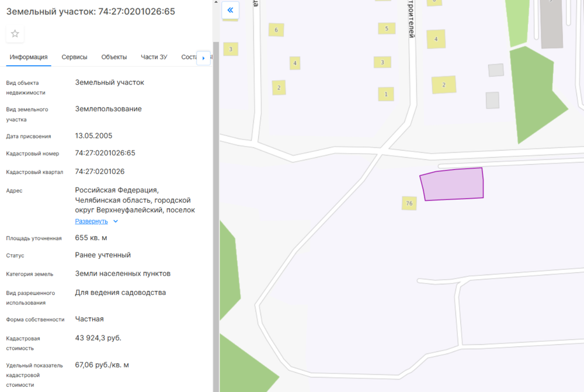Screen dimensions: 584x392
Task: Click the Кадастровый квартал value 74:27:0201026
Action: [x=100, y=172]
